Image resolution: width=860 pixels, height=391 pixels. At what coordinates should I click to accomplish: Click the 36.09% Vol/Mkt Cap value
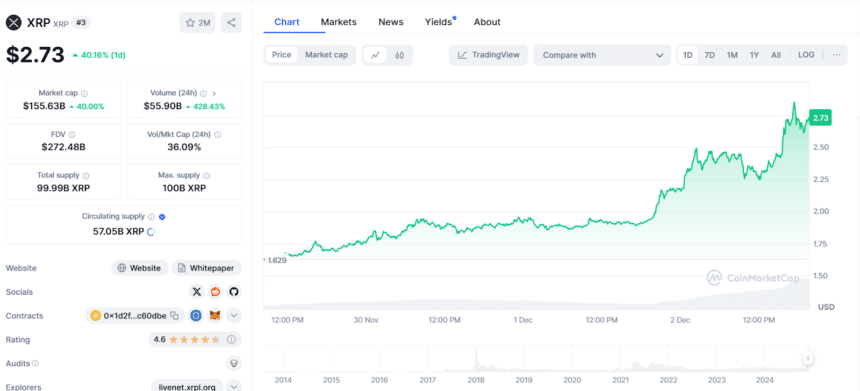coord(184,147)
